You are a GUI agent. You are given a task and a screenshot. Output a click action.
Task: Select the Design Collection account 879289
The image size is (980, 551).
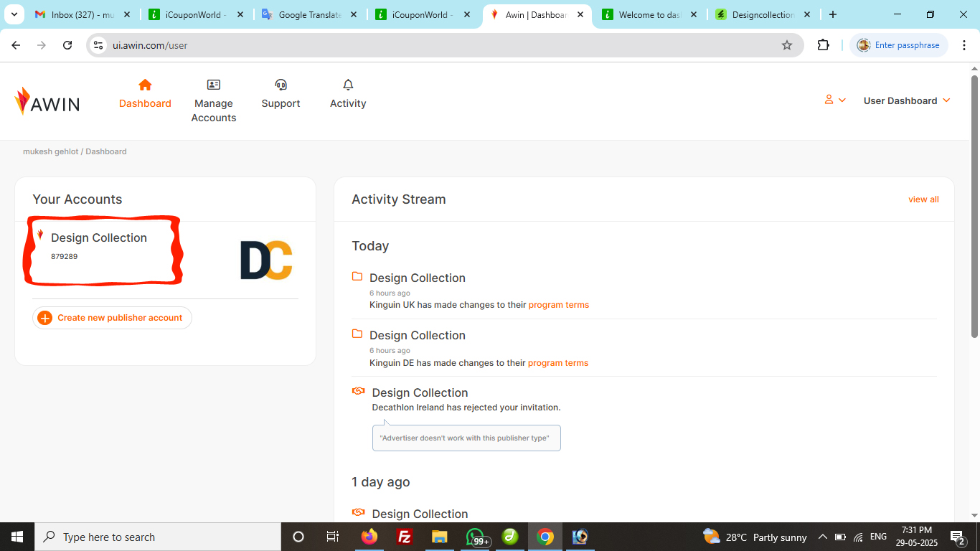[99, 238]
